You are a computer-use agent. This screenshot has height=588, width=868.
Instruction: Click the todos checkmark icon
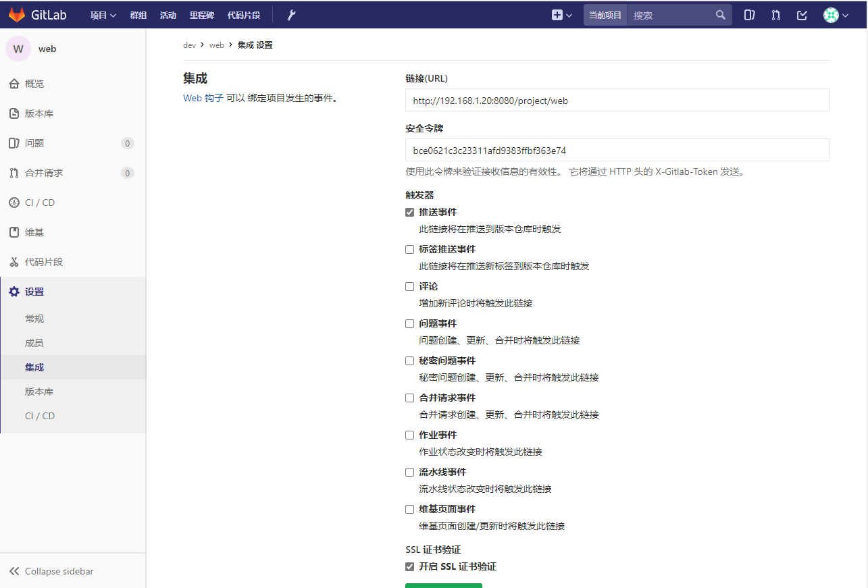click(x=802, y=14)
